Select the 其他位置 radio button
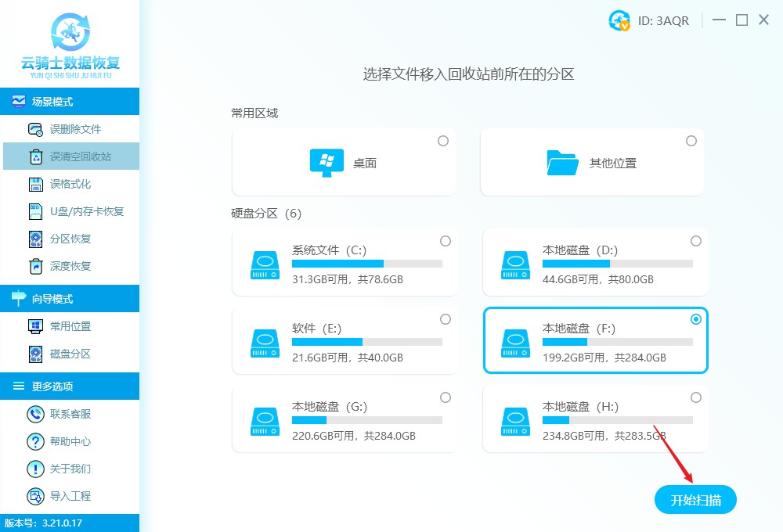783x532 pixels. pyautogui.click(x=691, y=141)
